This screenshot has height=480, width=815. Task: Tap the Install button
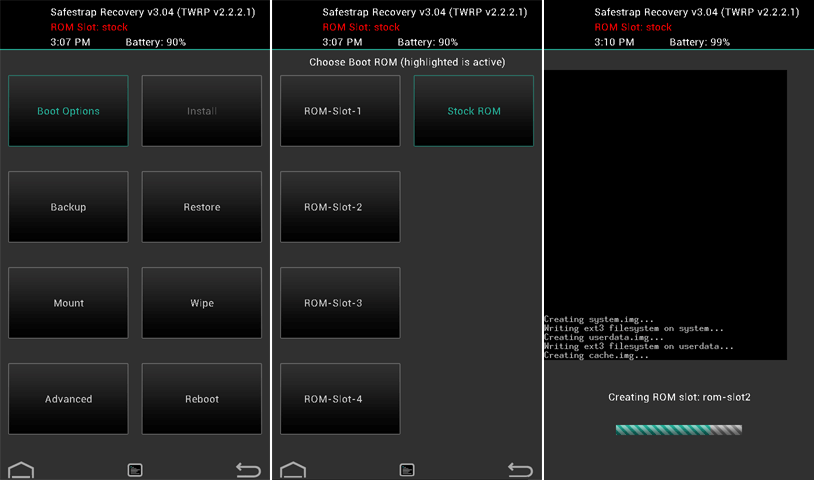pyautogui.click(x=202, y=111)
